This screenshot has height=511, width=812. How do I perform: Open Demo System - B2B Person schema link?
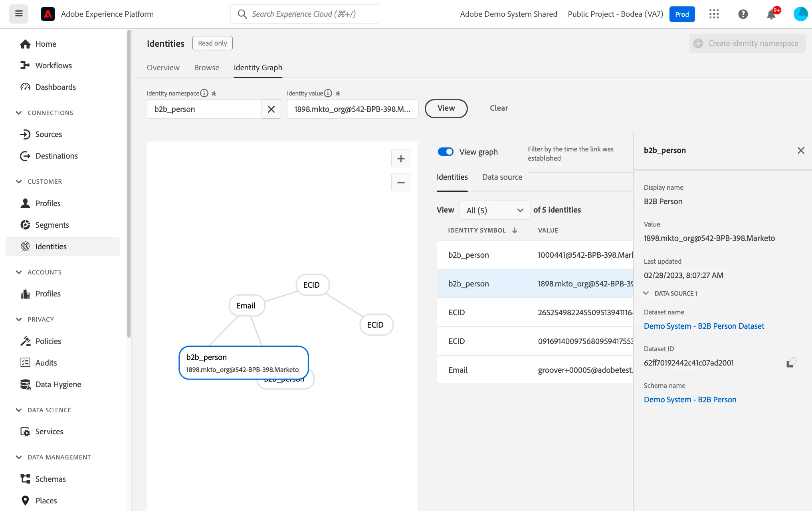[690, 400]
